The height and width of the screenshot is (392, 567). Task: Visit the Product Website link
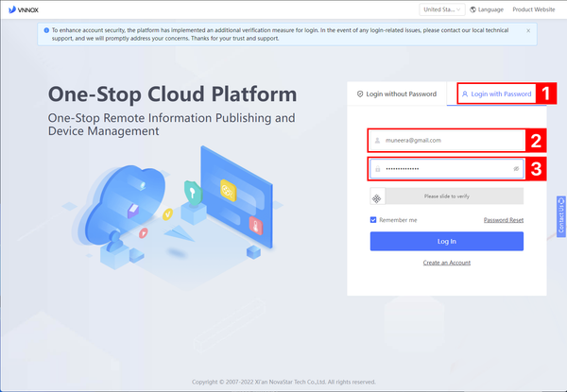pos(533,9)
